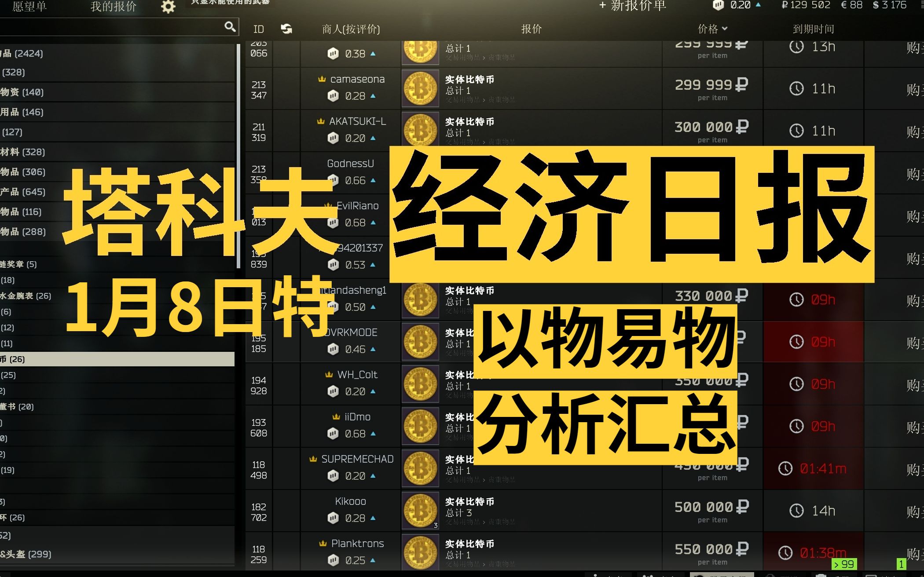
Task: Click 报价 offer column header
Action: point(532,29)
